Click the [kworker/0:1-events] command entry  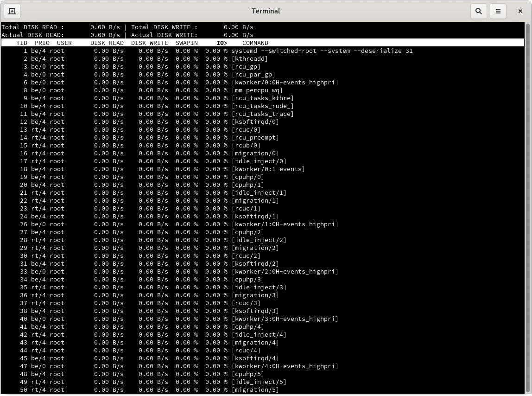click(268, 169)
